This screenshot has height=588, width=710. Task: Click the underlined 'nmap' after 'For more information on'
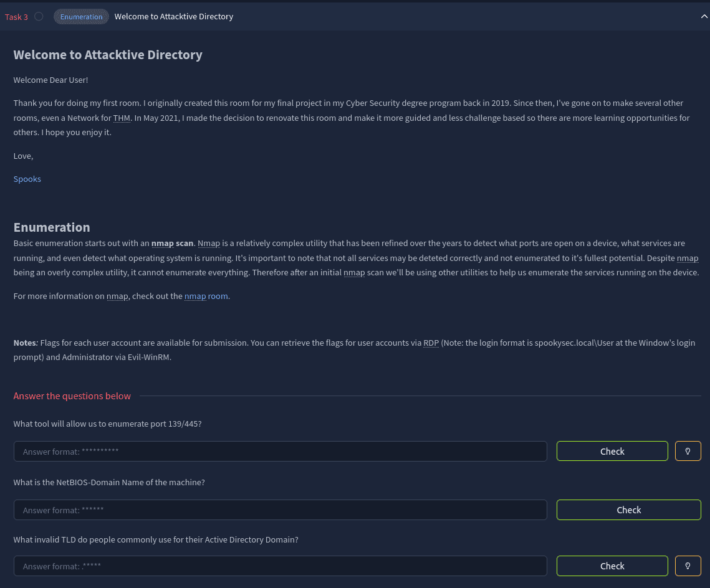[x=117, y=296]
